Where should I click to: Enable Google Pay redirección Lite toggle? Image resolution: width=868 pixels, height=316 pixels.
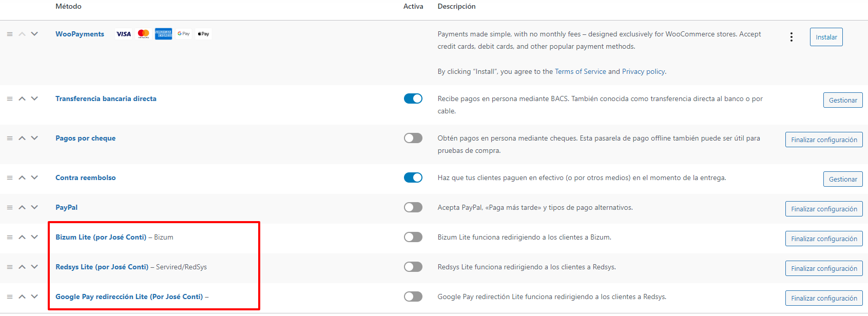pos(413,297)
